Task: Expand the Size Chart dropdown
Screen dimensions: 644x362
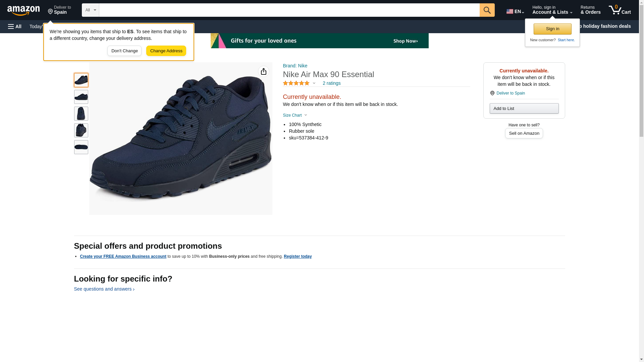Action: (294, 115)
